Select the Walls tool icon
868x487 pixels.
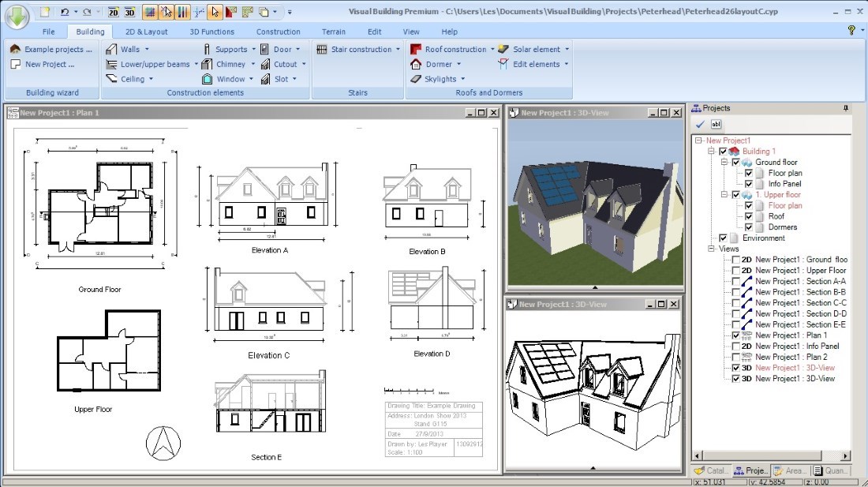coord(111,49)
